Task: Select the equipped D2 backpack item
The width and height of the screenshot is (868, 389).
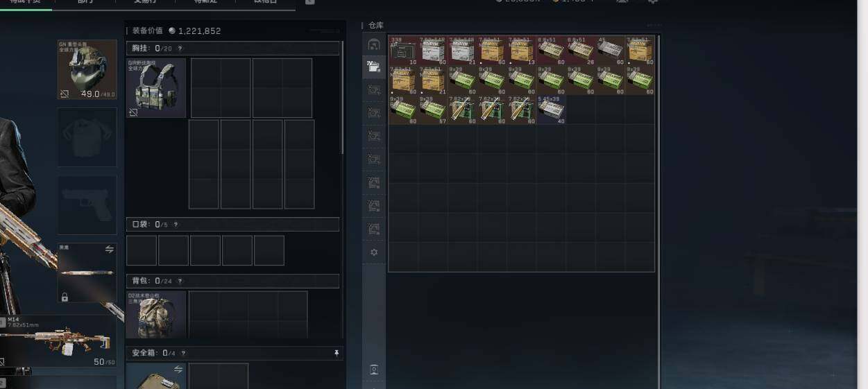Action: (156, 315)
